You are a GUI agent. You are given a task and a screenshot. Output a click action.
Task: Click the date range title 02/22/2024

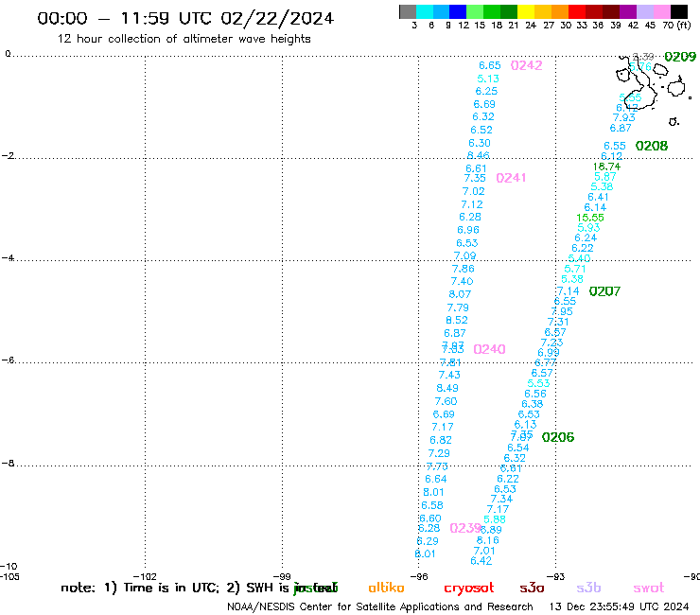click(277, 18)
